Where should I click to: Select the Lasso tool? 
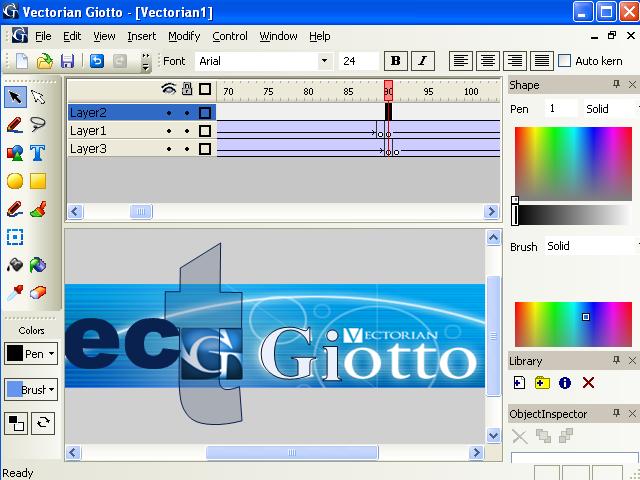[38, 124]
